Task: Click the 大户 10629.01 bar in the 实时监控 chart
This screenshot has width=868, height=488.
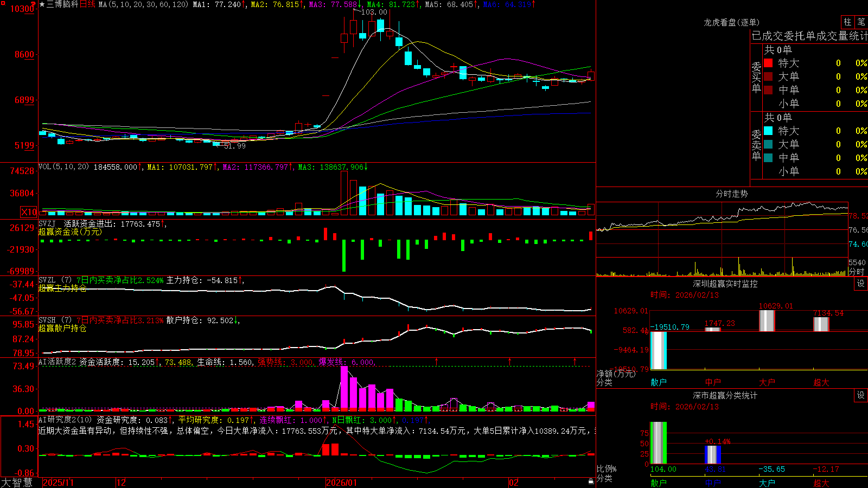Action: (767, 320)
